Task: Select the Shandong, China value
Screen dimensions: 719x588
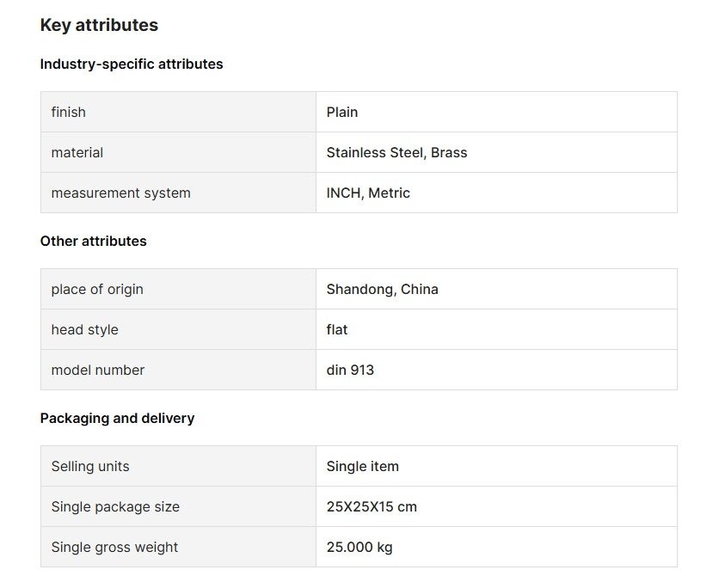Action: click(x=382, y=290)
